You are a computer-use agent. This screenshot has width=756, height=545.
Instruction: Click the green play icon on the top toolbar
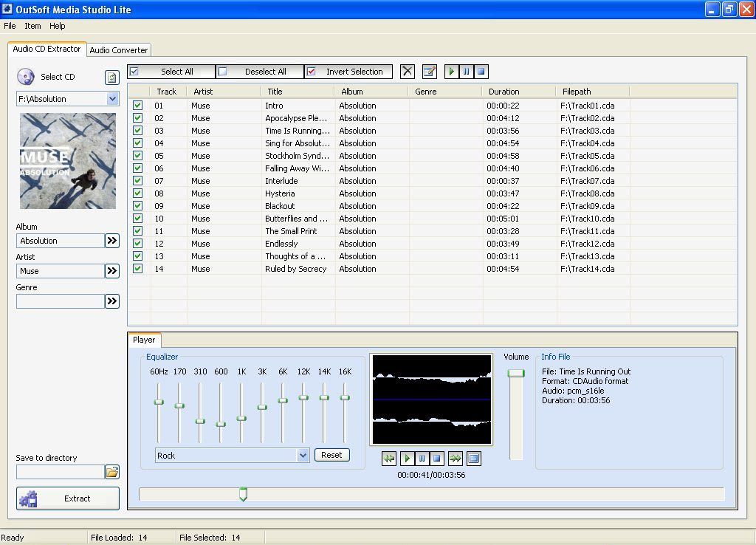pos(451,72)
